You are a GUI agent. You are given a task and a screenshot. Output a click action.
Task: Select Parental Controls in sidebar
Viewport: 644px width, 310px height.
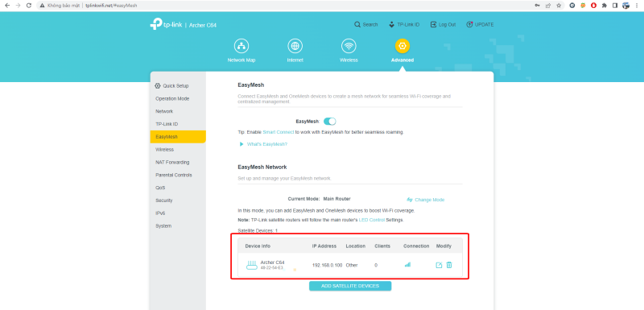pyautogui.click(x=178, y=175)
